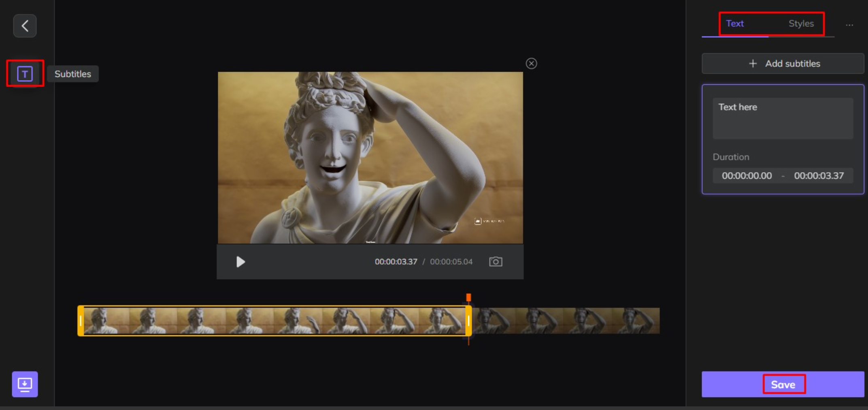Select the Subtitles text tool
Image resolution: width=868 pixels, height=410 pixels.
tap(25, 73)
